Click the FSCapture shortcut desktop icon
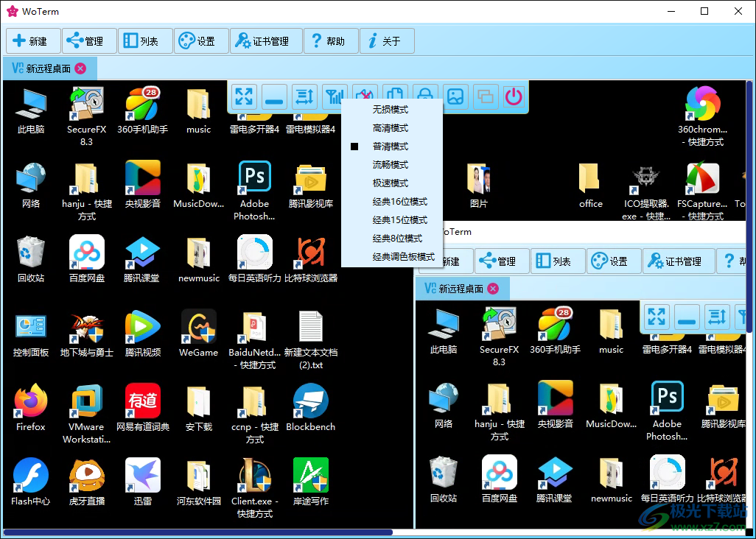This screenshot has height=539, width=756. (x=702, y=191)
